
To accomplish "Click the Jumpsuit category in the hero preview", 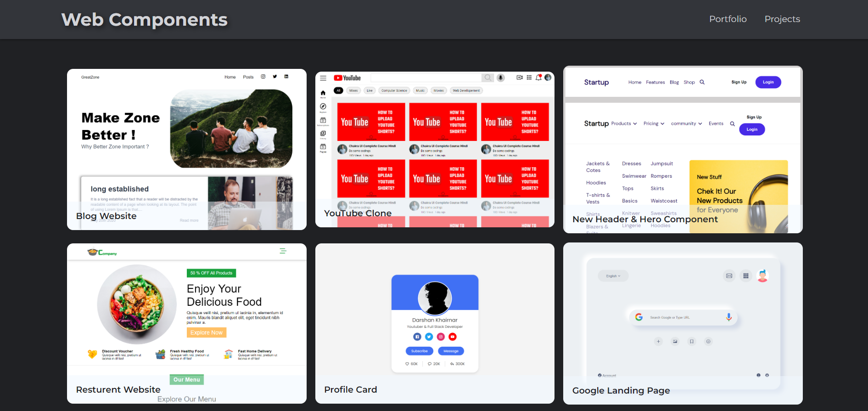I will coord(661,163).
